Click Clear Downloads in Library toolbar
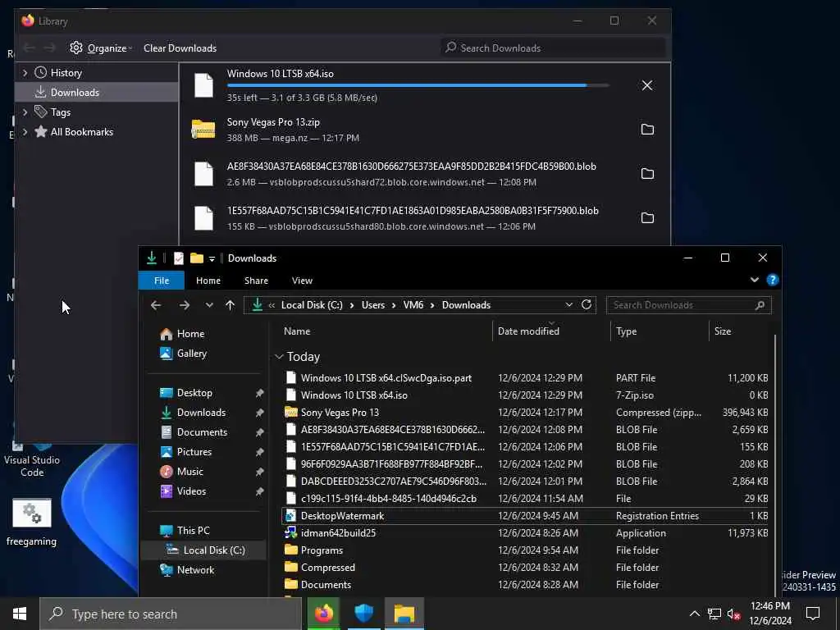Image resolution: width=840 pixels, height=630 pixels. (x=180, y=48)
